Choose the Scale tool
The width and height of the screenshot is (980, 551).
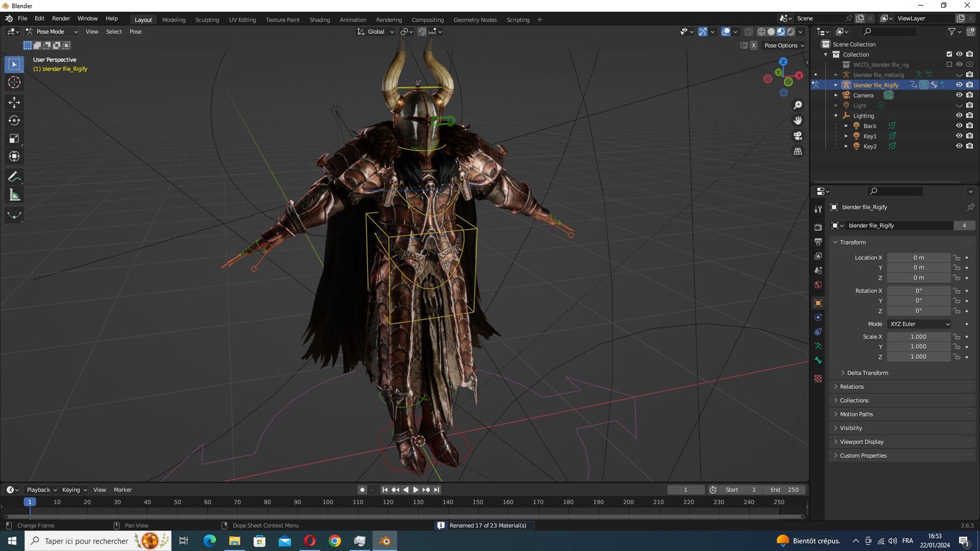coord(14,139)
